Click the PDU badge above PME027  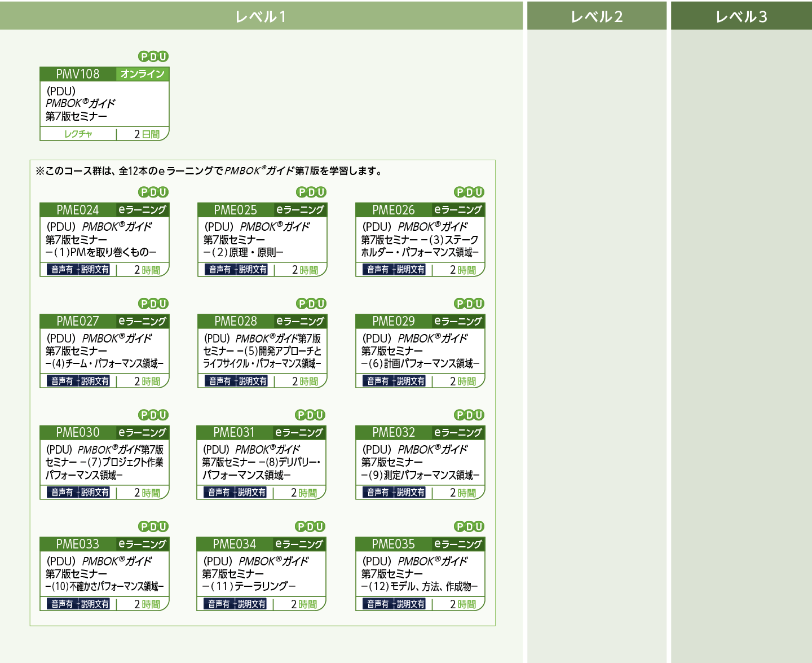pyautogui.click(x=153, y=304)
